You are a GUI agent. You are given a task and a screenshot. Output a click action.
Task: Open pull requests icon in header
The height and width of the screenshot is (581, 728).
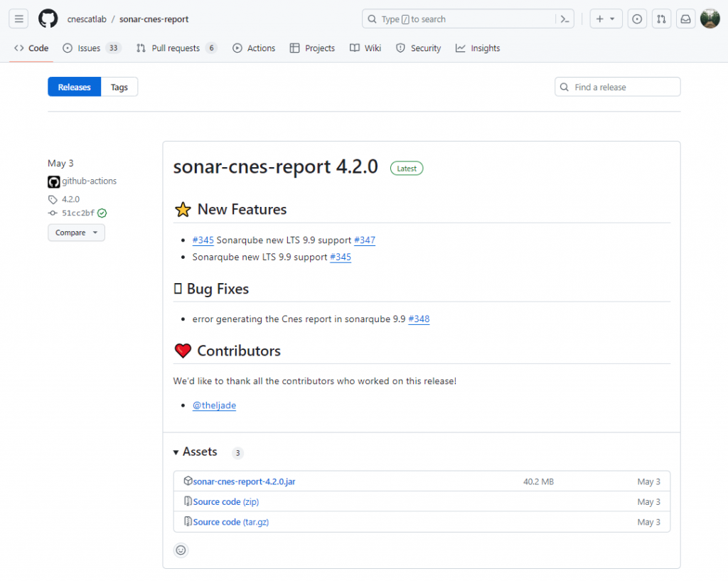click(661, 19)
